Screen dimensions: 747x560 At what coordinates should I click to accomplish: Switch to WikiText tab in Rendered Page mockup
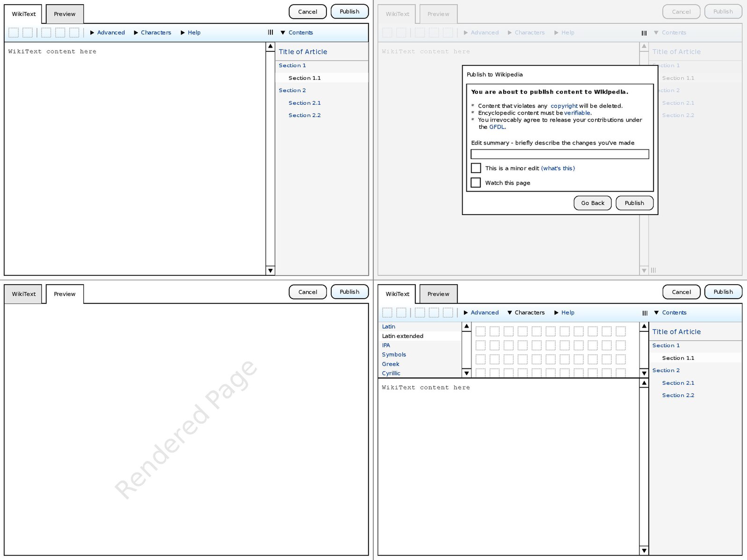pos(23,294)
